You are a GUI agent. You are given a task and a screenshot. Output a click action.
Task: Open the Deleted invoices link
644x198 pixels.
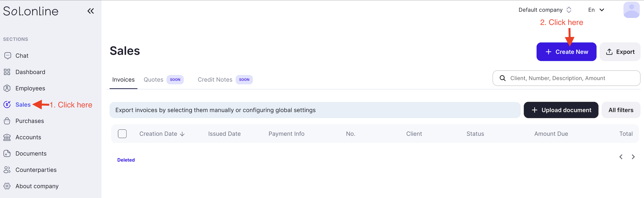[x=126, y=160]
